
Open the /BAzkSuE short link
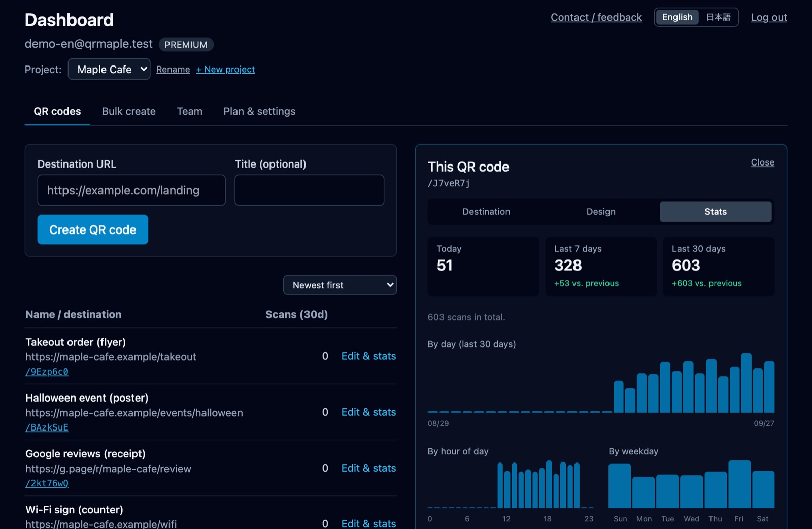(47, 427)
